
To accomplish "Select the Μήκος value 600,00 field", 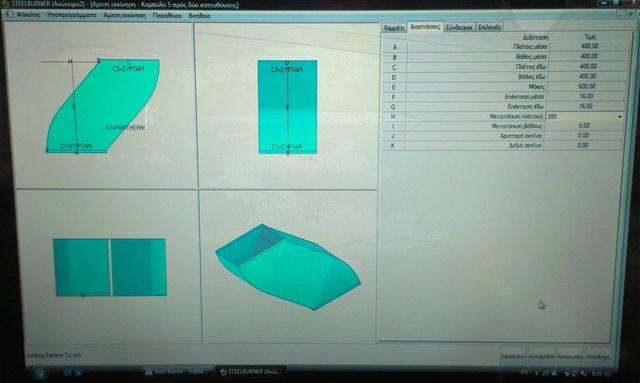I will (x=586, y=87).
